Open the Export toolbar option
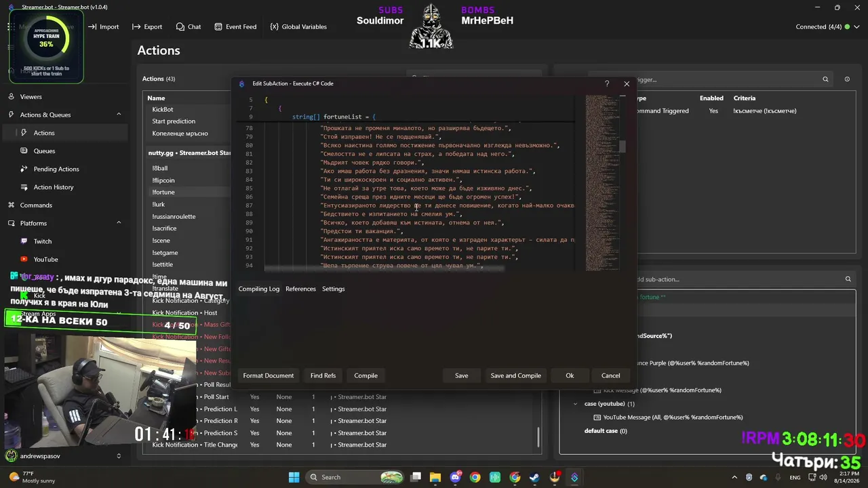 147,27
